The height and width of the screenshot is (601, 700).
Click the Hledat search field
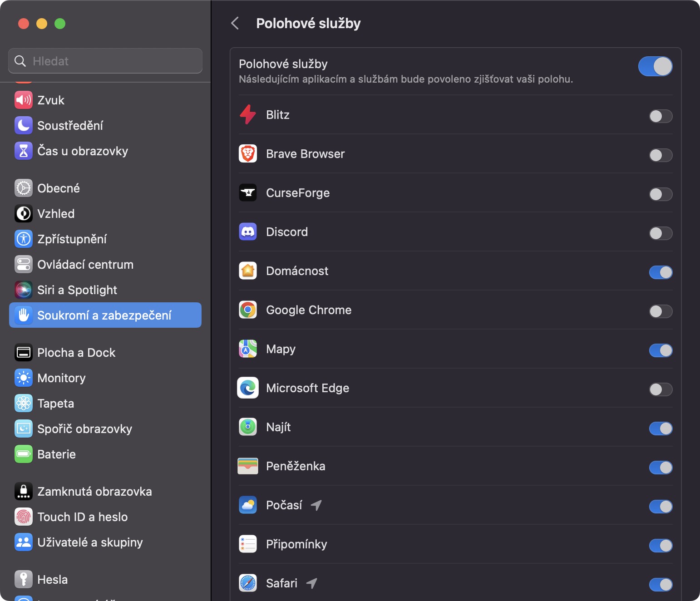[x=105, y=61]
